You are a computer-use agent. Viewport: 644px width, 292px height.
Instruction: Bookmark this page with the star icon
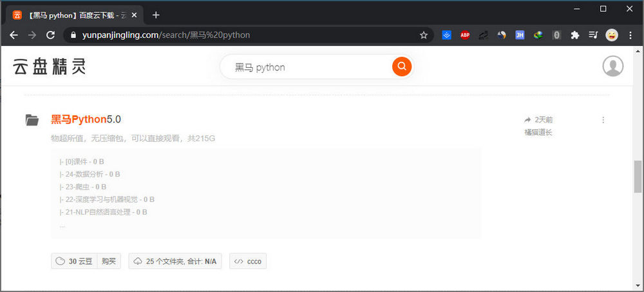click(424, 35)
